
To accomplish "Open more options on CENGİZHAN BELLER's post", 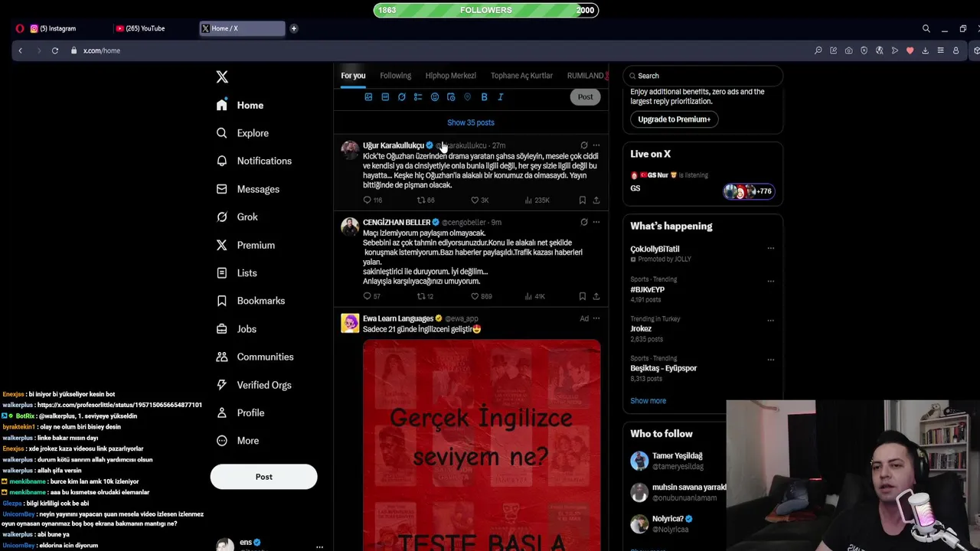I will pos(596,223).
